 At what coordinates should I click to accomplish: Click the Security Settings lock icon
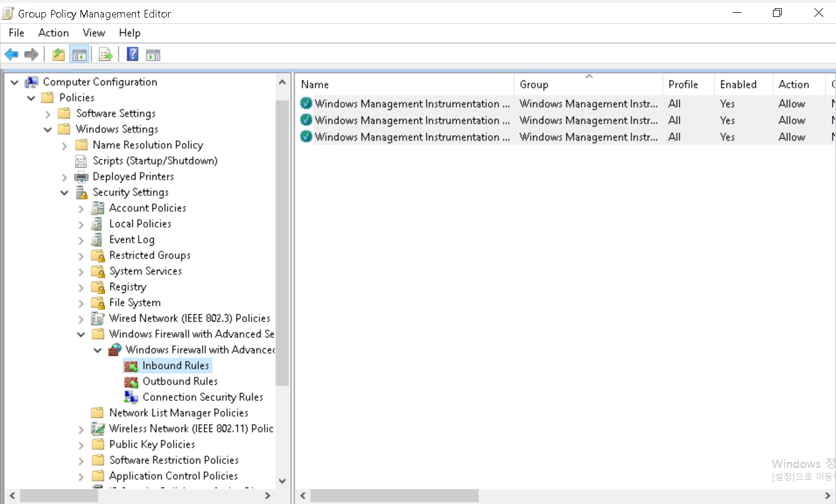click(81, 192)
